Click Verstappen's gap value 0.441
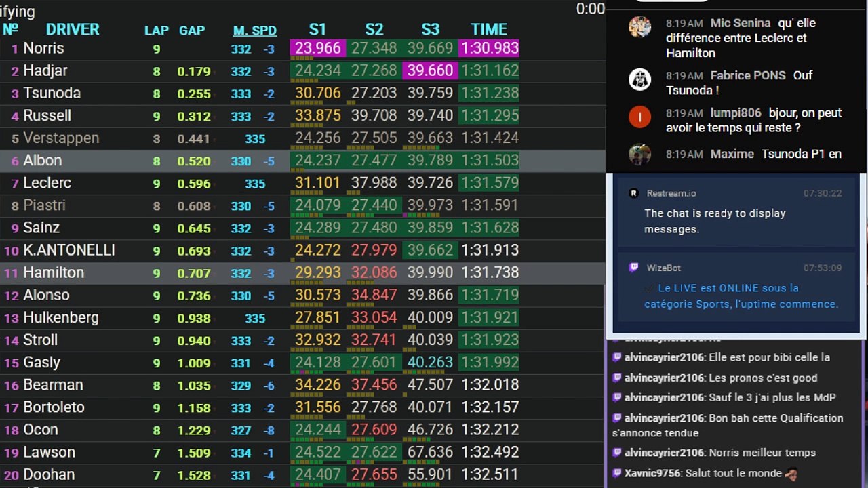The height and width of the screenshot is (488, 868). point(194,138)
